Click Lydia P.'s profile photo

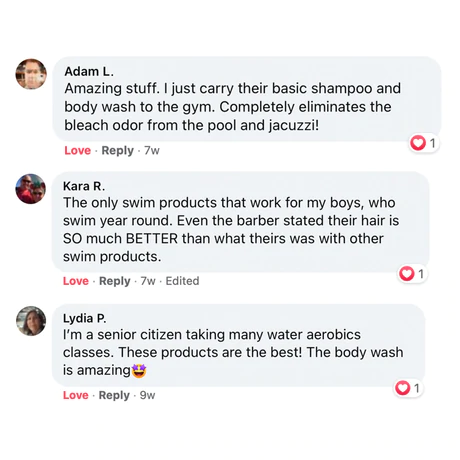(x=31, y=321)
